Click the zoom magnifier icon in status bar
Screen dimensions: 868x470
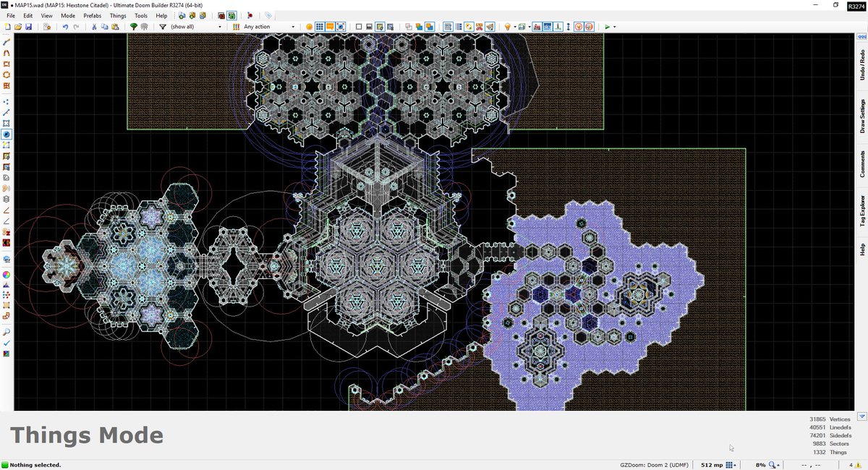(773, 465)
